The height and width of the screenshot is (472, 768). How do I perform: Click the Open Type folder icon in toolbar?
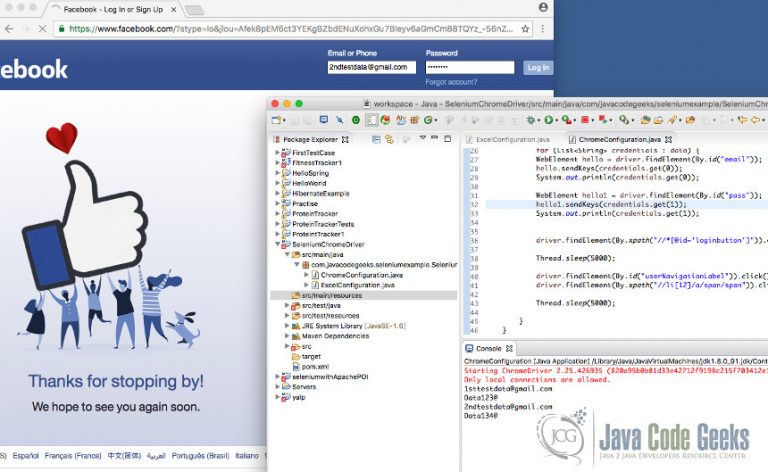646,119
